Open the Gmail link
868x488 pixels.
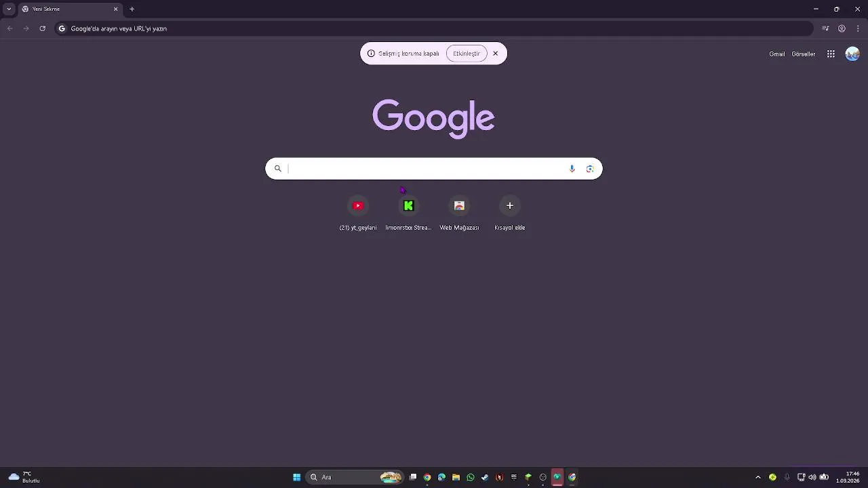pyautogui.click(x=777, y=54)
